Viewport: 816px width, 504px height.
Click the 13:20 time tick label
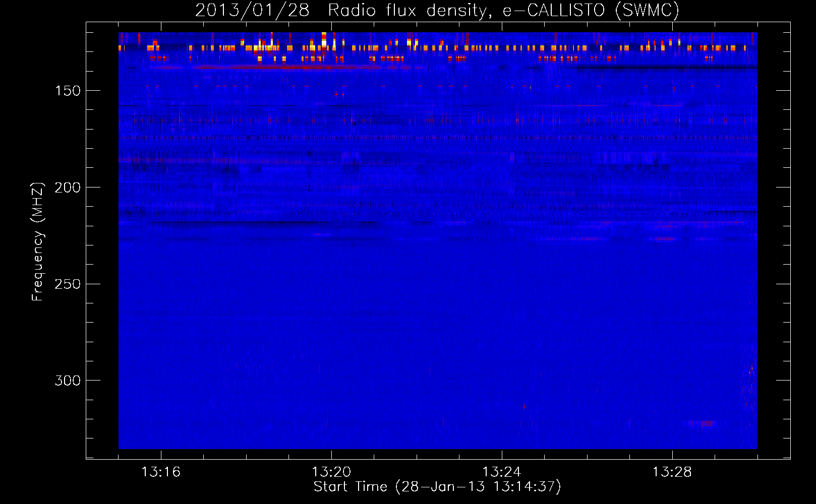[331, 472]
